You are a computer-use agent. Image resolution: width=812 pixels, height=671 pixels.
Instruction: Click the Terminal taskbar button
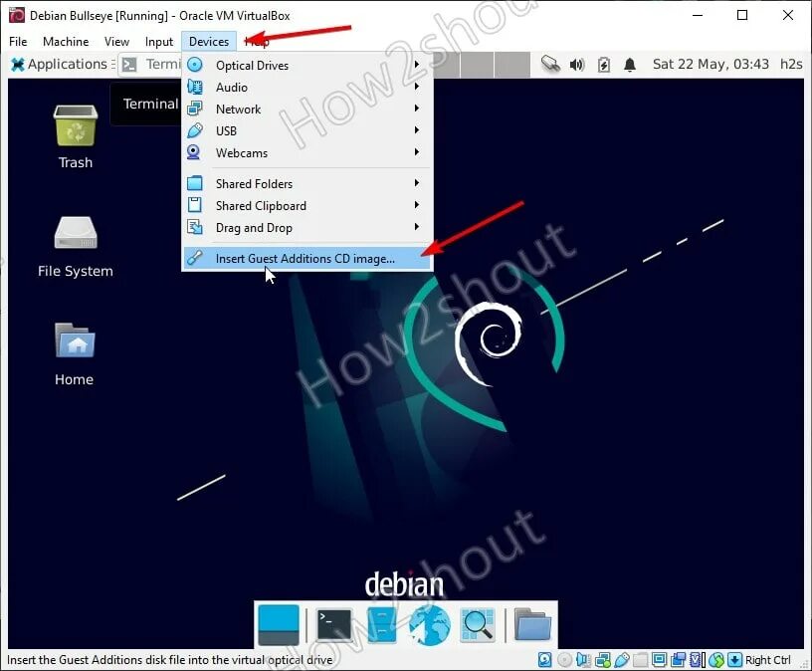[150, 65]
